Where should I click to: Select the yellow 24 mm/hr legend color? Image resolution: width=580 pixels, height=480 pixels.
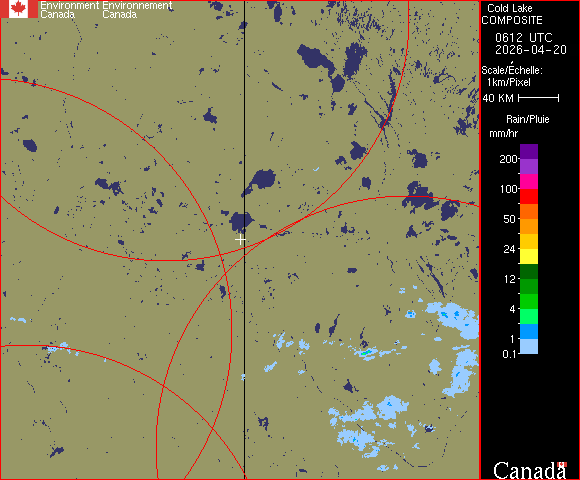point(529,256)
